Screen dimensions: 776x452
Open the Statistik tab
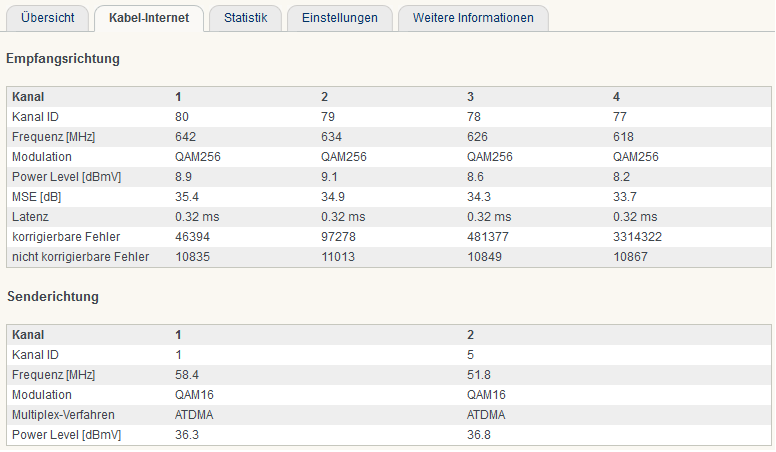245,18
